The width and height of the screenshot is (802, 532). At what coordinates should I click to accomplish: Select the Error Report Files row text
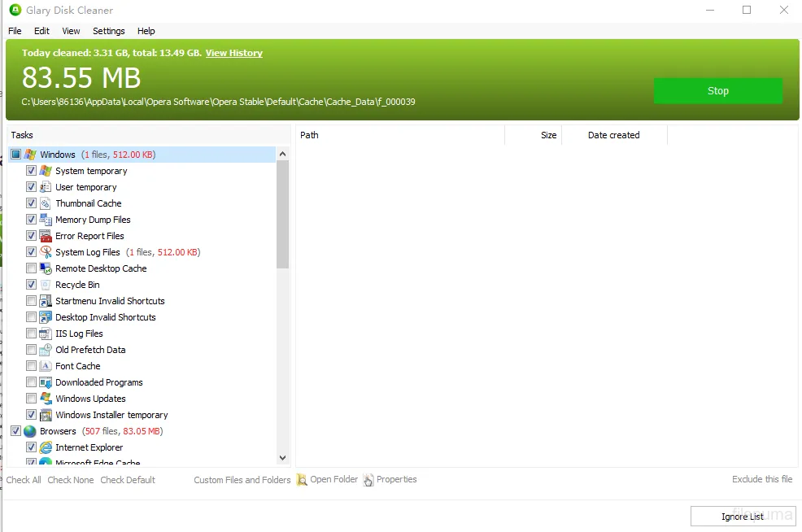point(89,236)
